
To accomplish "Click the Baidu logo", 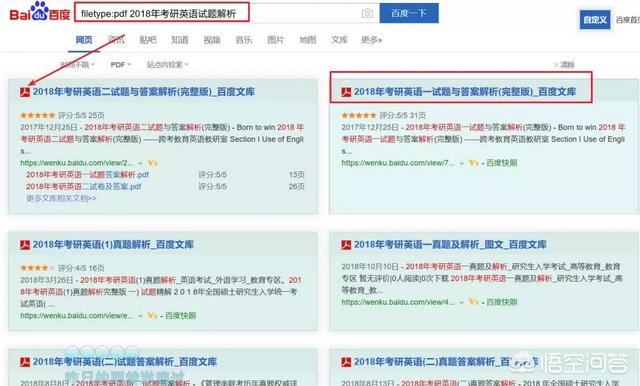I will coord(40,11).
